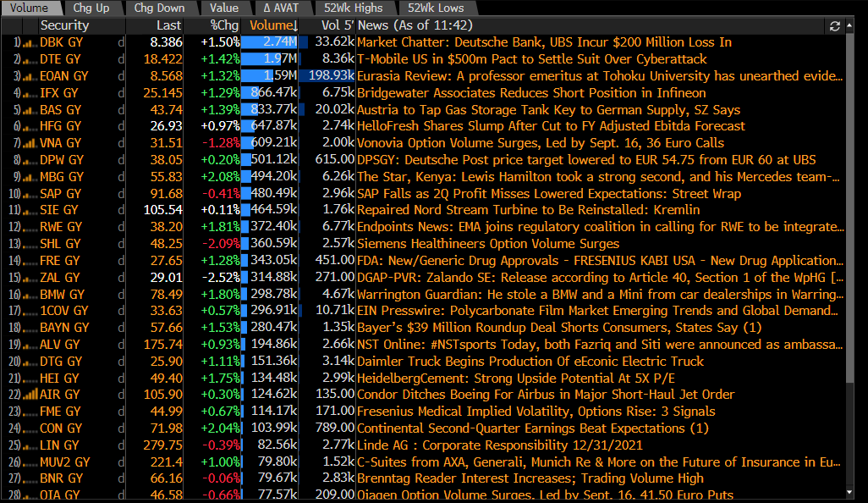Open the ZAL GY chart icon
This screenshot has width=868, height=503.
(30, 278)
